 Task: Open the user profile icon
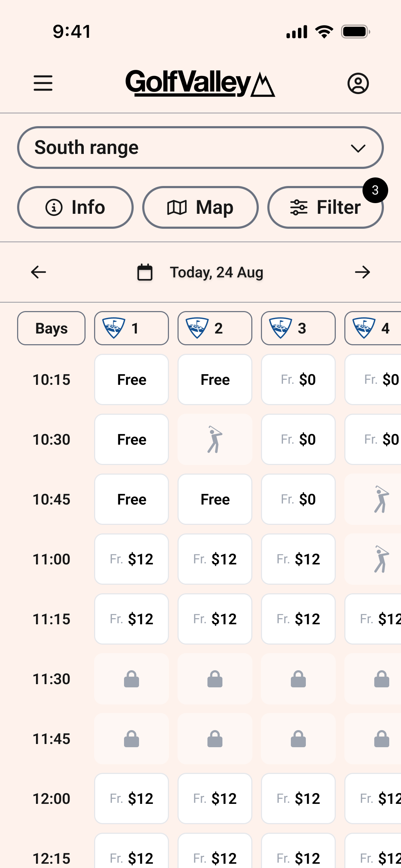[x=358, y=83]
